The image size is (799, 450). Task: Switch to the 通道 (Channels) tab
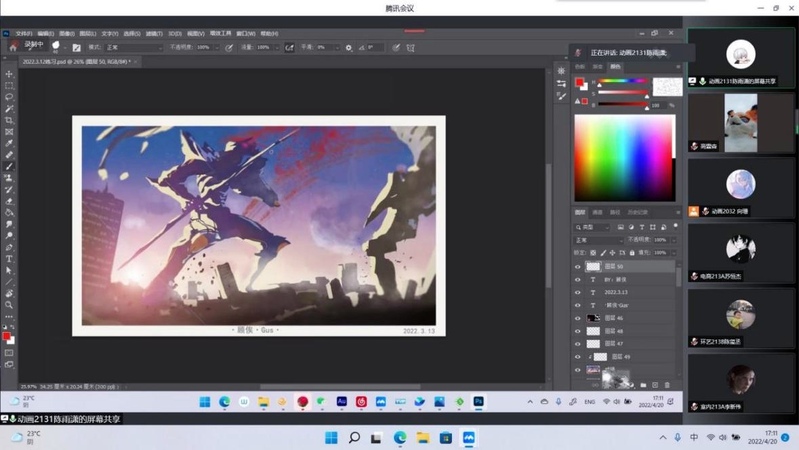tap(598, 213)
